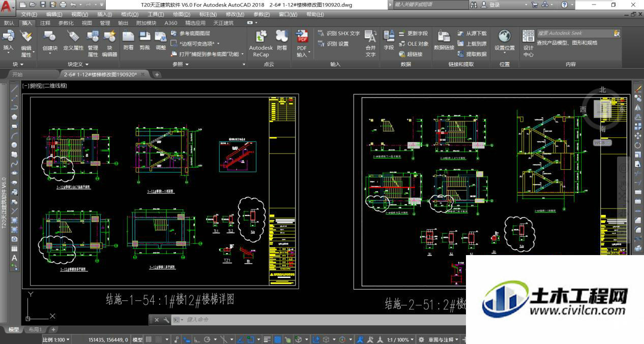Viewport: 644px width, 344px height.
Task: Click the keyword search box in title bar
Action: coord(430,5)
